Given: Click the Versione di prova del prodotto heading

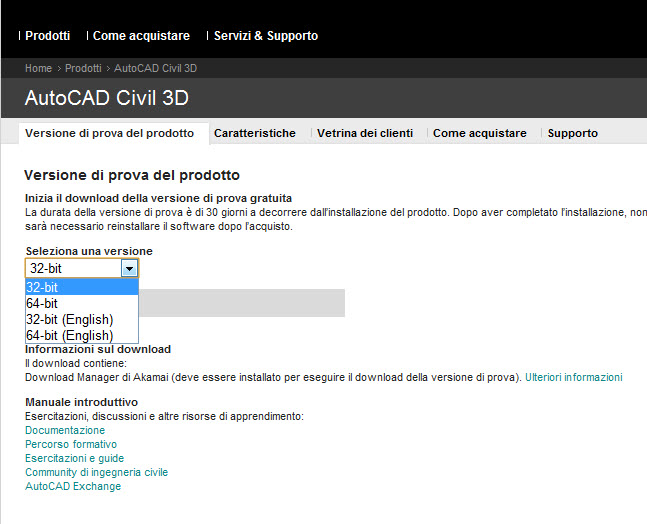Looking at the screenshot, I should coord(132,175).
